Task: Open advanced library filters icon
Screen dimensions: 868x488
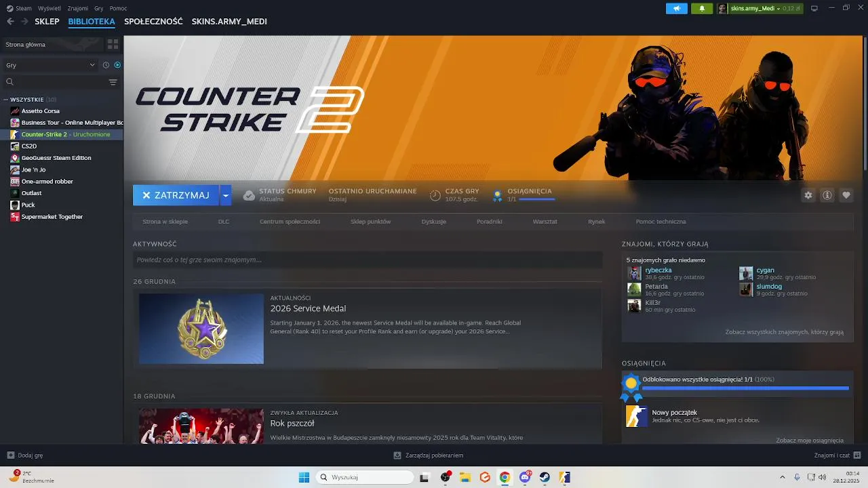Action: tap(113, 82)
